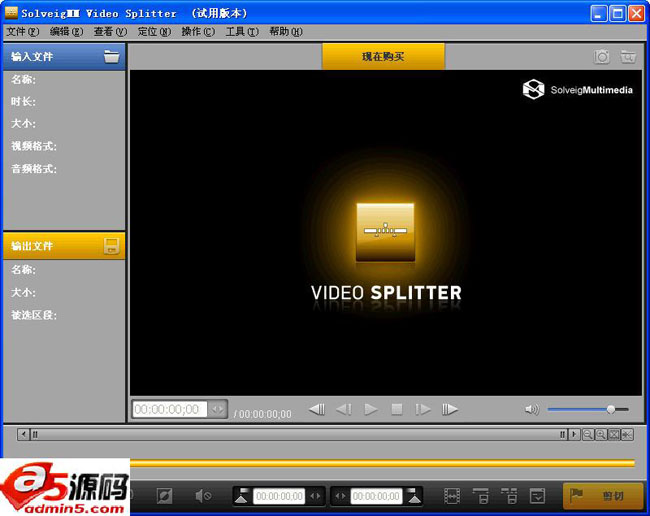Step forward one frame
The width and height of the screenshot is (650, 516).
tap(423, 409)
